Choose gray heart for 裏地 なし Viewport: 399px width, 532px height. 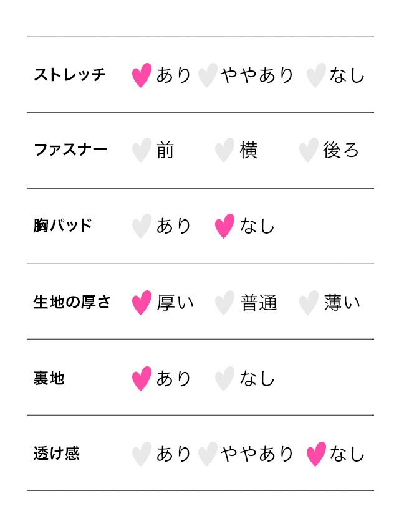(x=224, y=379)
